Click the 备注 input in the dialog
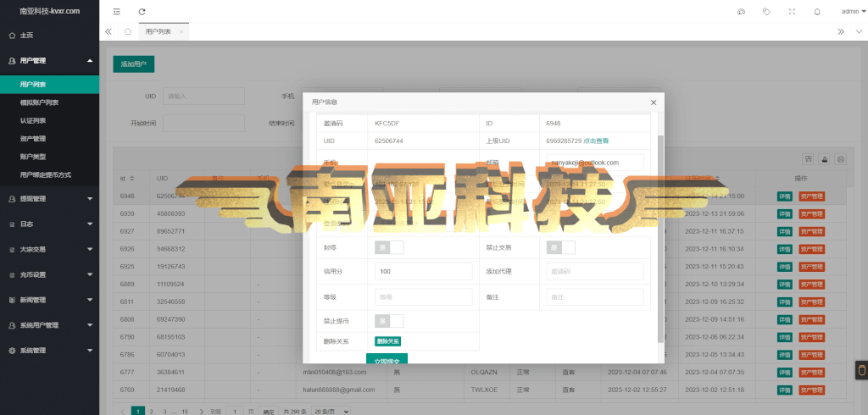This screenshot has height=415, width=868. (x=595, y=297)
